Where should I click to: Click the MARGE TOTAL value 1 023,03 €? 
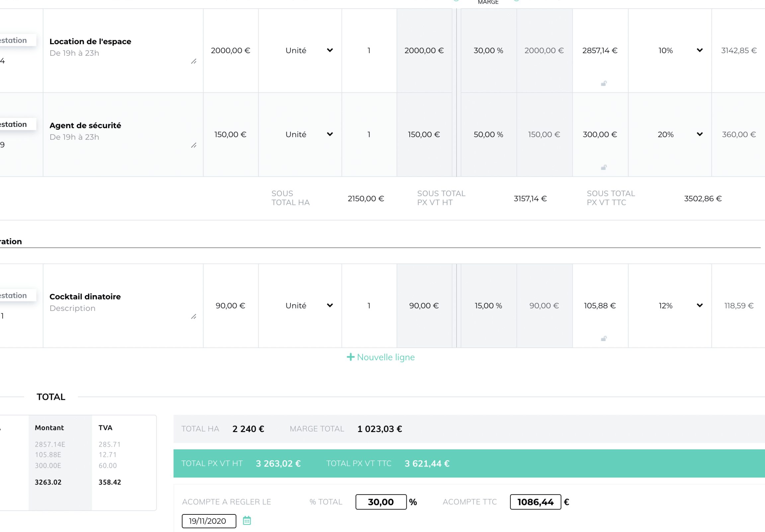tap(380, 429)
